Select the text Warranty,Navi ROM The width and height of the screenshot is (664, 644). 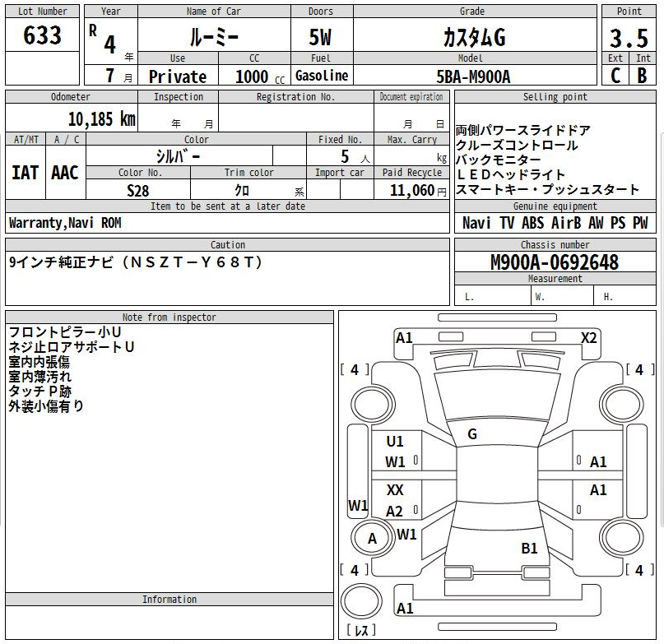[x=65, y=223]
